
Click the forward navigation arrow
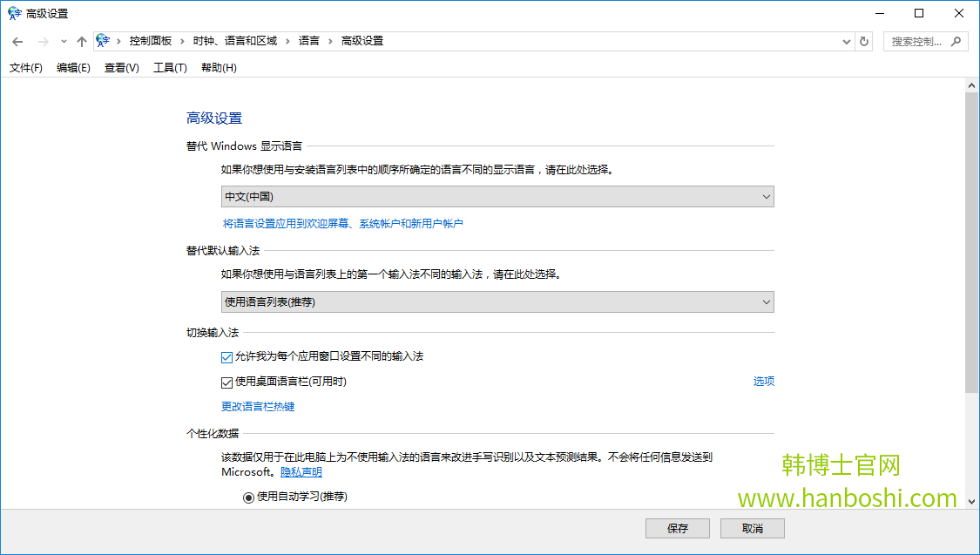coord(43,41)
